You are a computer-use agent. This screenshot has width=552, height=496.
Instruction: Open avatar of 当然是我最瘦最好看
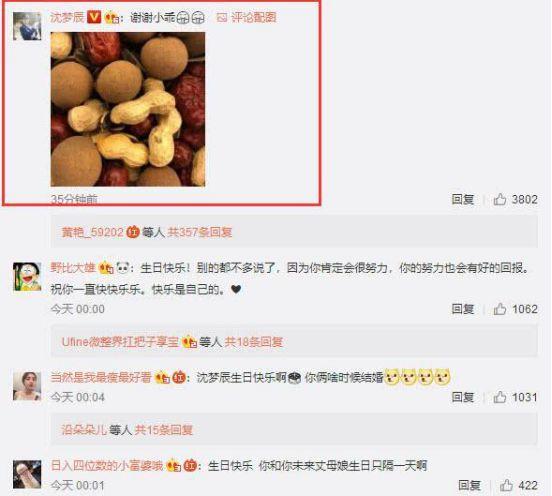[x=27, y=386]
